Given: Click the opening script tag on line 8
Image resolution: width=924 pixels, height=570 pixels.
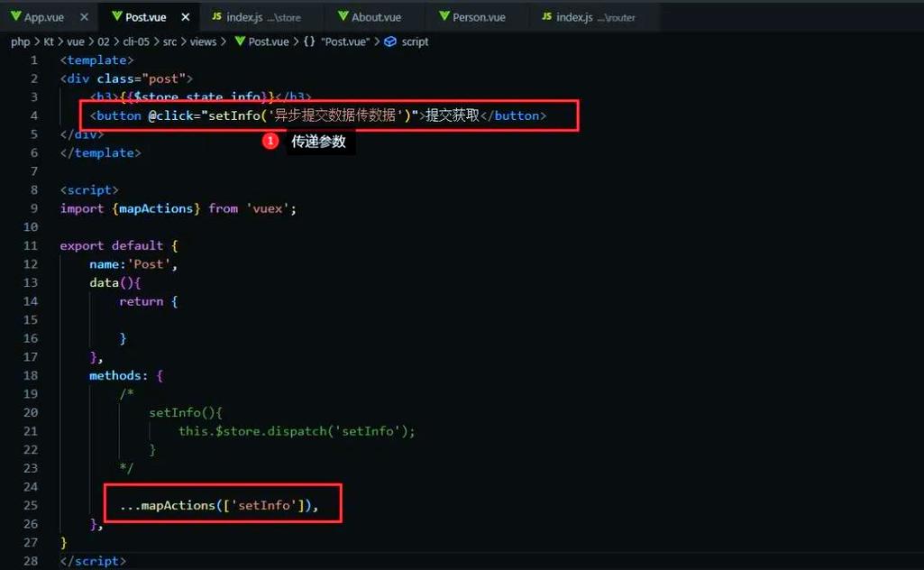Looking at the screenshot, I should click(89, 189).
